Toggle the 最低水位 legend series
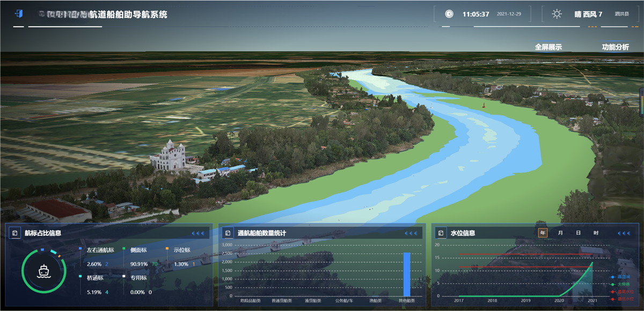The image size is (644, 311). coord(623,299)
